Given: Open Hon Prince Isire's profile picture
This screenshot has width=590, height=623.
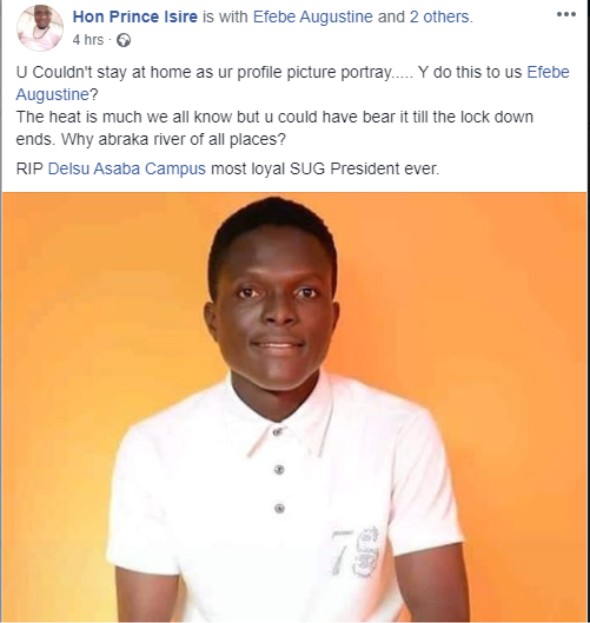Looking at the screenshot, I should coord(40,28).
